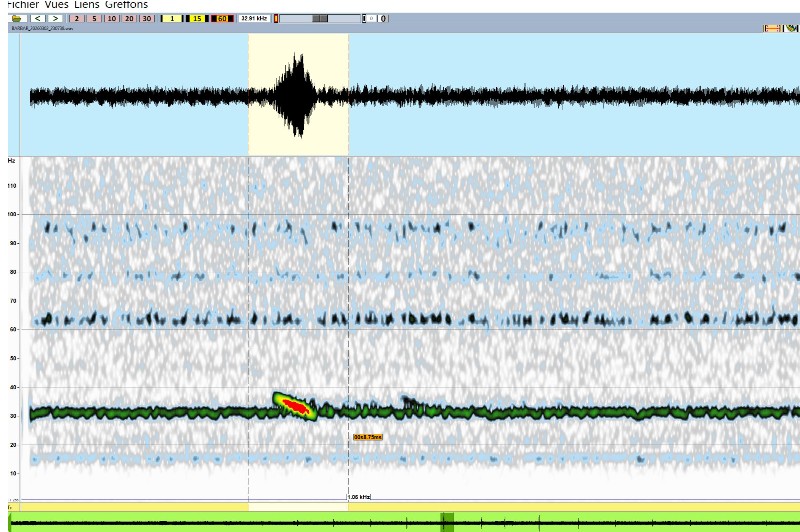Viewport: 800px width, 532px height.
Task: Expand the Greffons menu
Action: [x=125, y=5]
